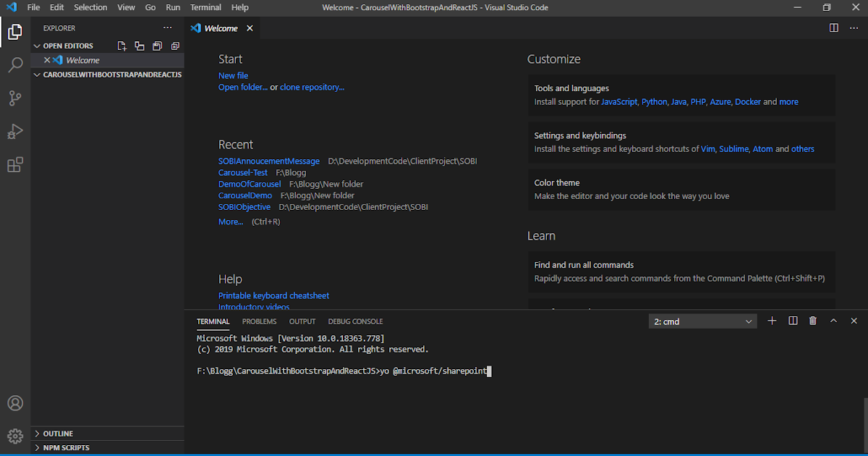Click the clone repository link

pos(312,87)
